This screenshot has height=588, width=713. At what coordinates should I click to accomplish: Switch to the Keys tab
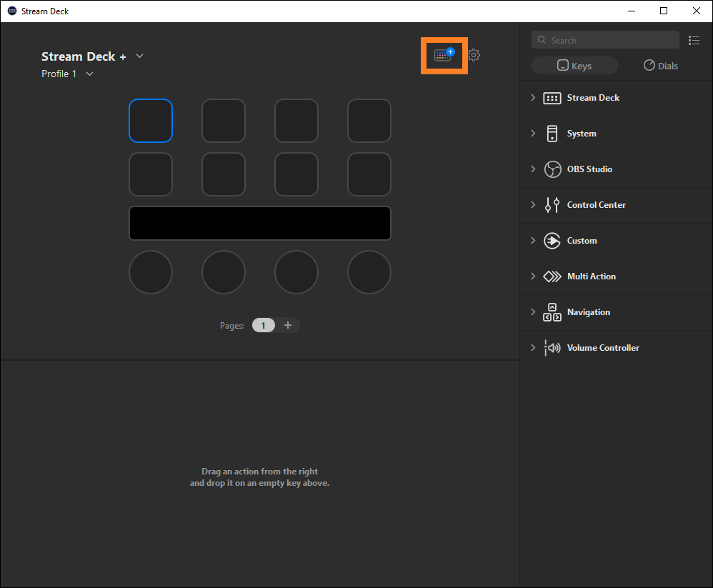pyautogui.click(x=574, y=66)
